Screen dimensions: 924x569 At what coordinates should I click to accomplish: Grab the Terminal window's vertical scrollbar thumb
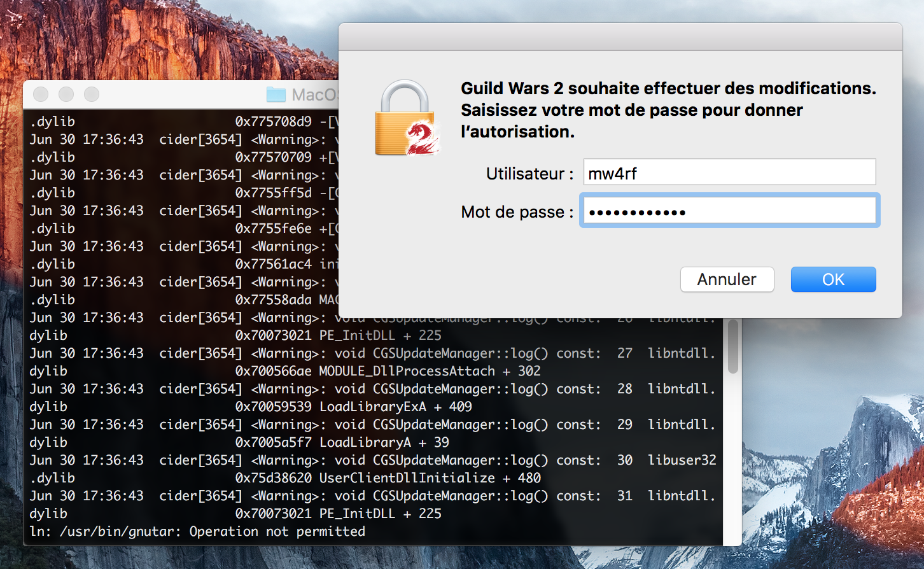click(x=732, y=347)
